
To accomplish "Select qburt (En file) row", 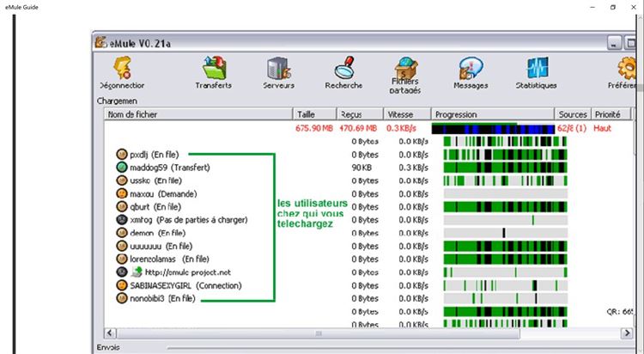I will tap(155, 206).
